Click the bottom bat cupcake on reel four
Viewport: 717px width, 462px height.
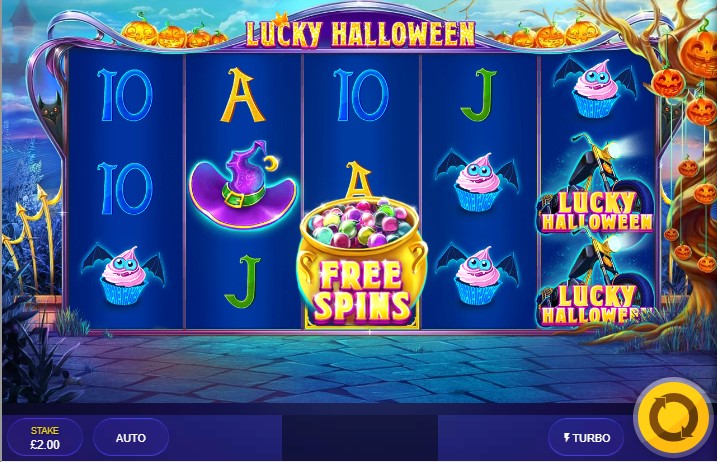point(478,274)
